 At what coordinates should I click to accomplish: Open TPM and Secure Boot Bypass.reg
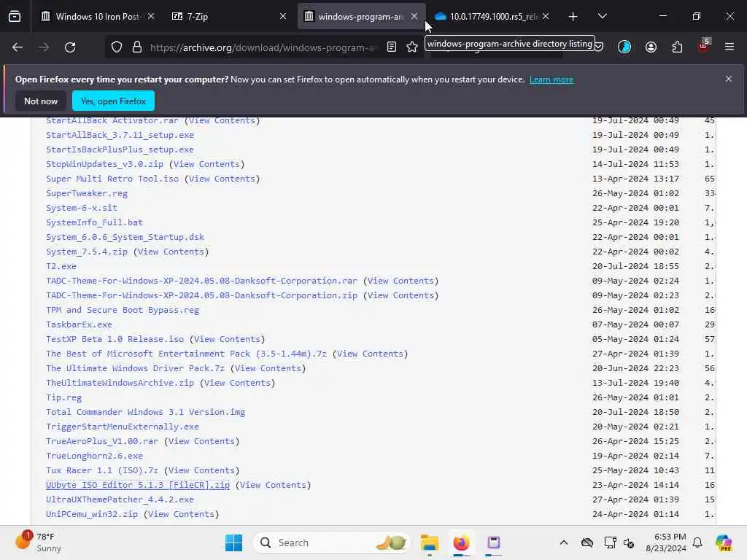point(123,310)
